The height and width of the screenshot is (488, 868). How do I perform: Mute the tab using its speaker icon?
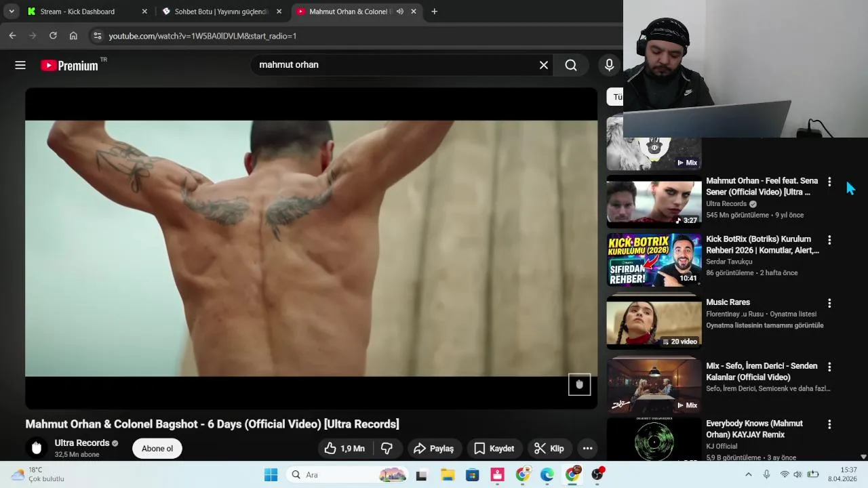(399, 12)
